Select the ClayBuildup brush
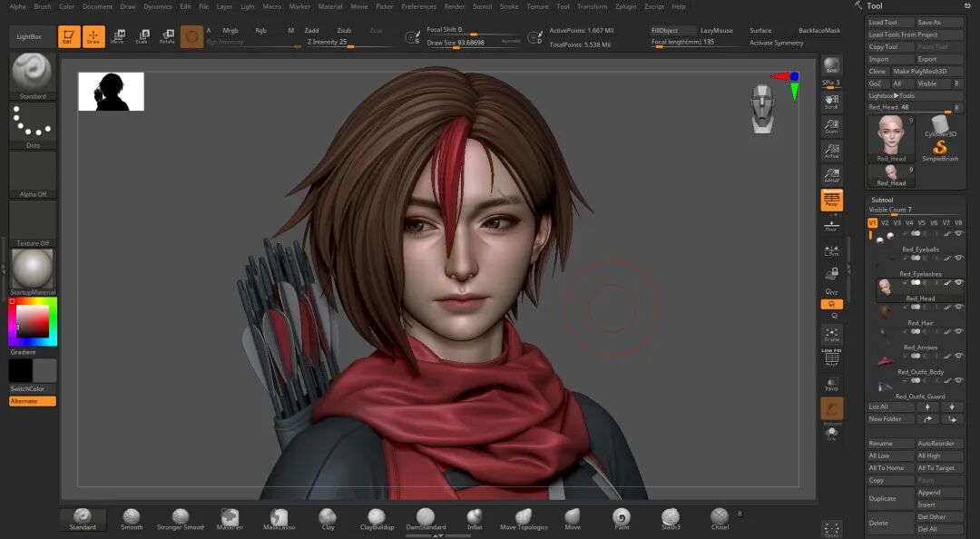980x539 pixels. pyautogui.click(x=377, y=519)
